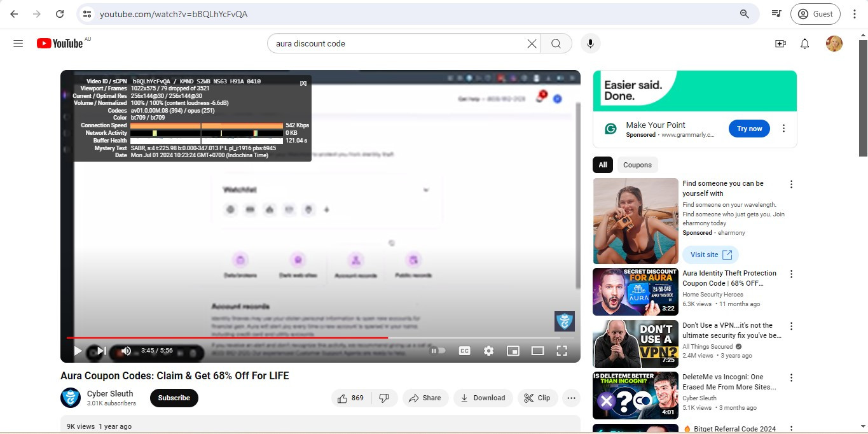Open options for 'Don't Use a VPN' video
Image resolution: width=868 pixels, height=434 pixels.
tap(791, 326)
